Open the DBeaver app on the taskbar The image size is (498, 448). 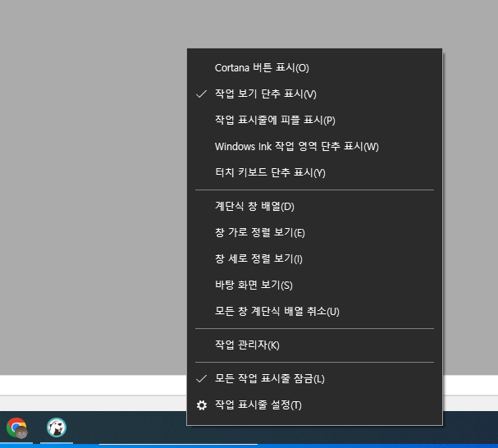57,427
